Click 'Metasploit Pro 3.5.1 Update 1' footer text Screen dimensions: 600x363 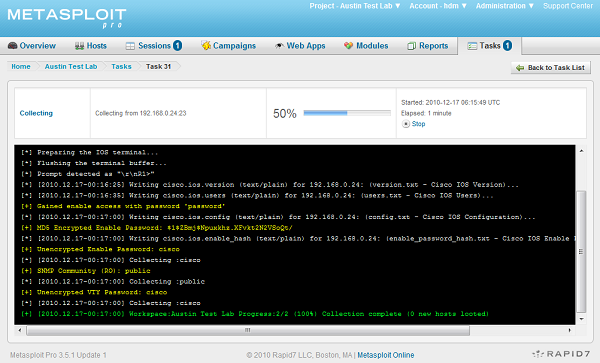click(x=58, y=355)
